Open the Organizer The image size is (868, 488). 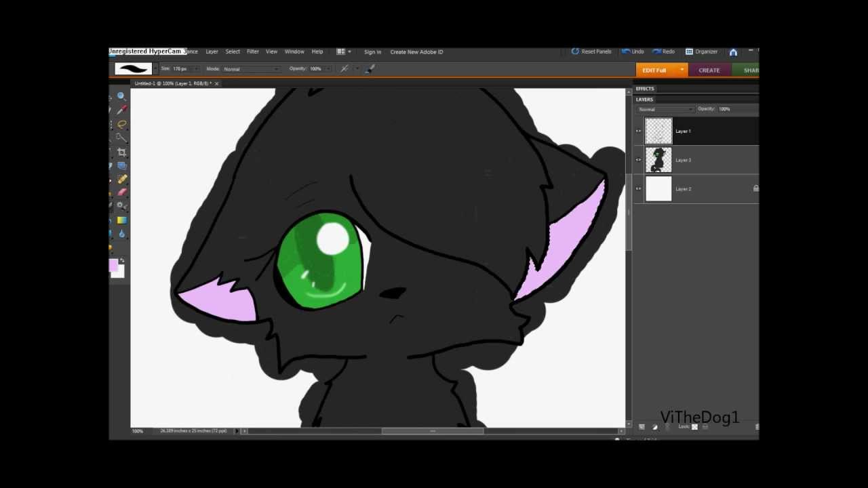[701, 52]
